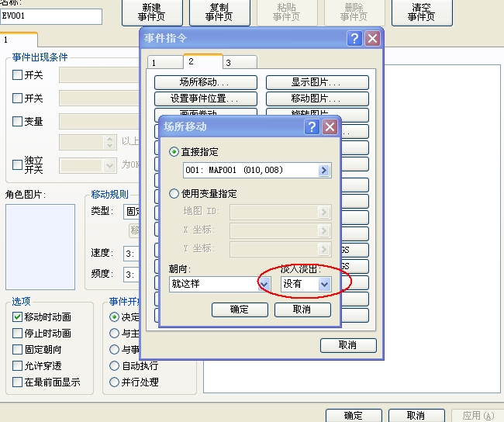Close the 场所移动 dialog
Image resolution: width=504 pixels, height=422 pixels.
[330, 126]
